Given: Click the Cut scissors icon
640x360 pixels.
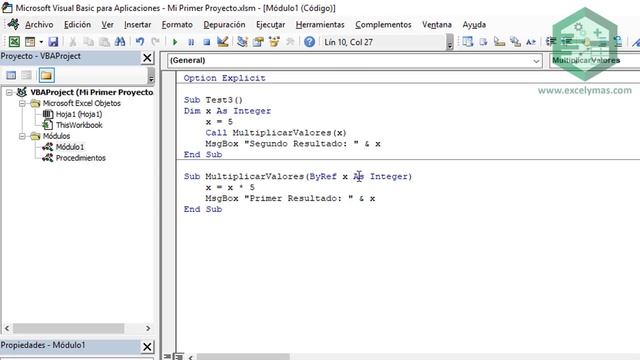Looking at the screenshot, I should pyautogui.click(x=73, y=42).
